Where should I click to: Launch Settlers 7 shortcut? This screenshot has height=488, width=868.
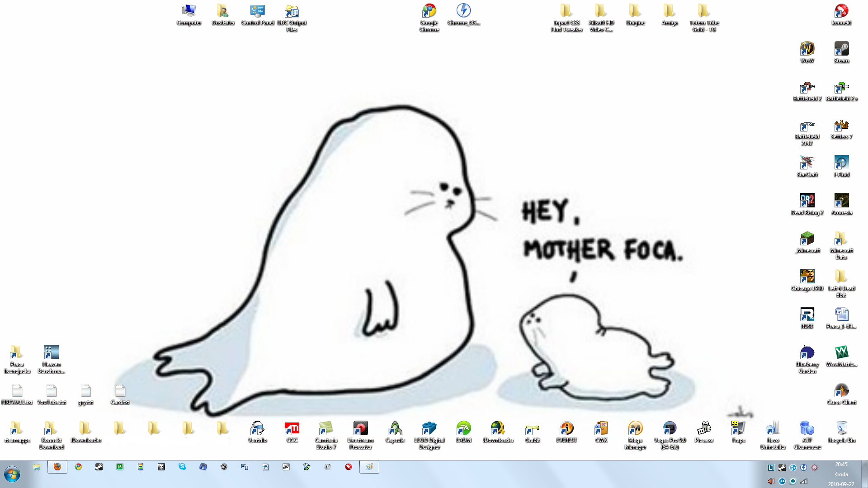tap(842, 129)
